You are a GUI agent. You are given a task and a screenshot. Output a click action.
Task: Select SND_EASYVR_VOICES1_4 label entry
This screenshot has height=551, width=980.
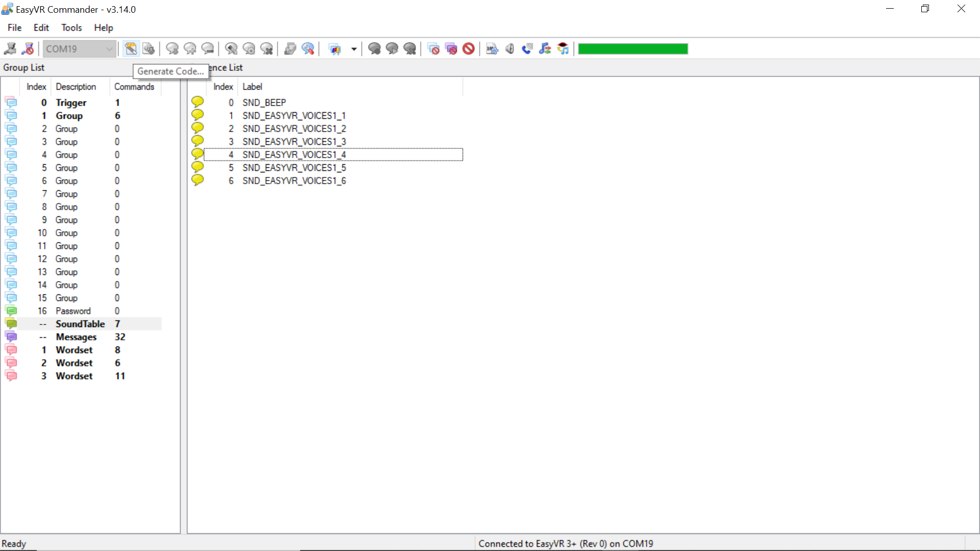(294, 154)
